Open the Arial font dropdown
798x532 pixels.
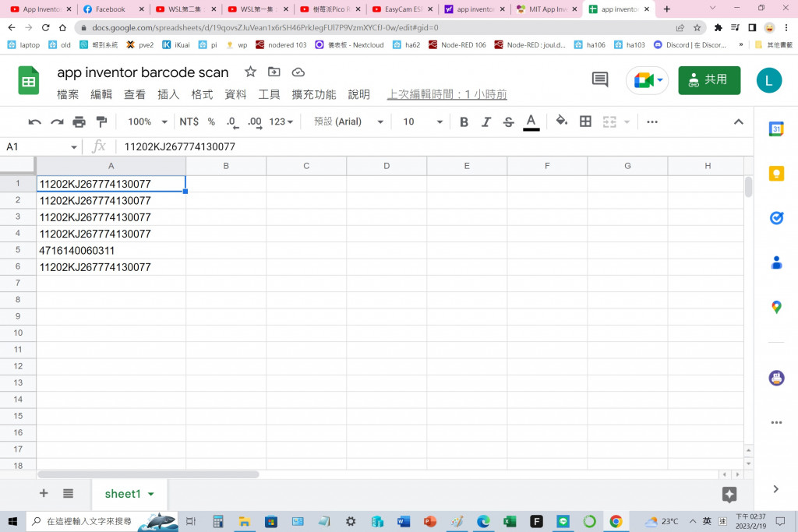[348, 122]
